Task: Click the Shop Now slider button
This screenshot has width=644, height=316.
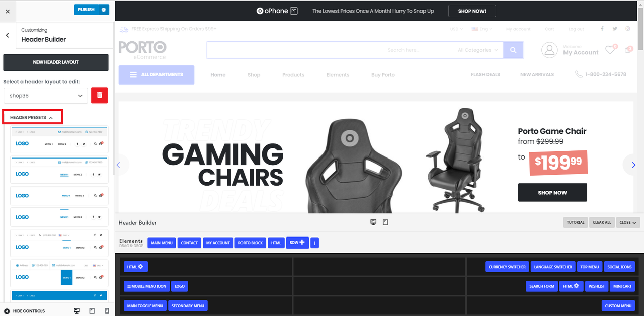Action: tap(552, 192)
